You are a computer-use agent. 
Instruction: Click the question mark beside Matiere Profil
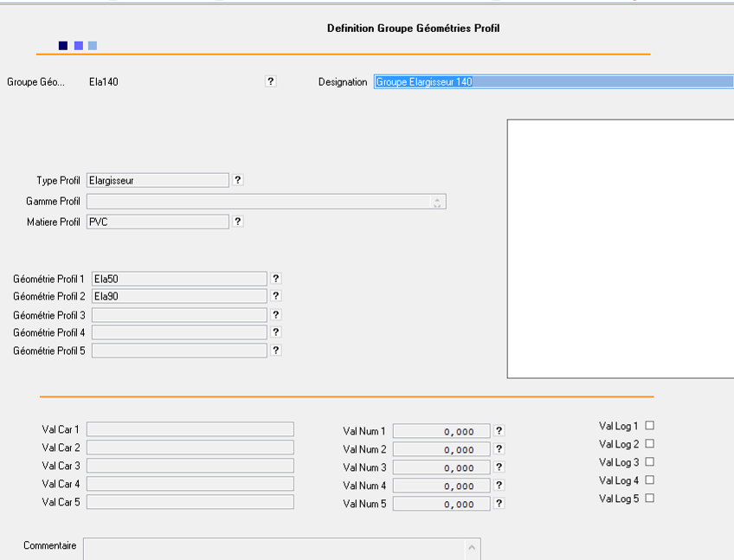pos(238,222)
